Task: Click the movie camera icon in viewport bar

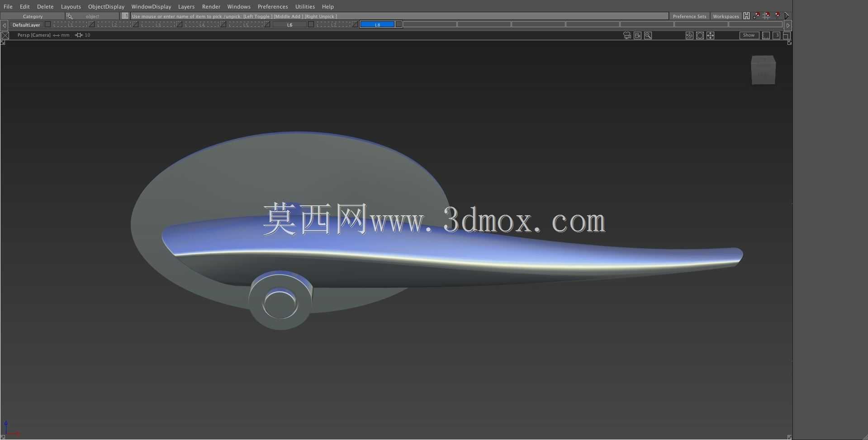Action: (x=627, y=35)
